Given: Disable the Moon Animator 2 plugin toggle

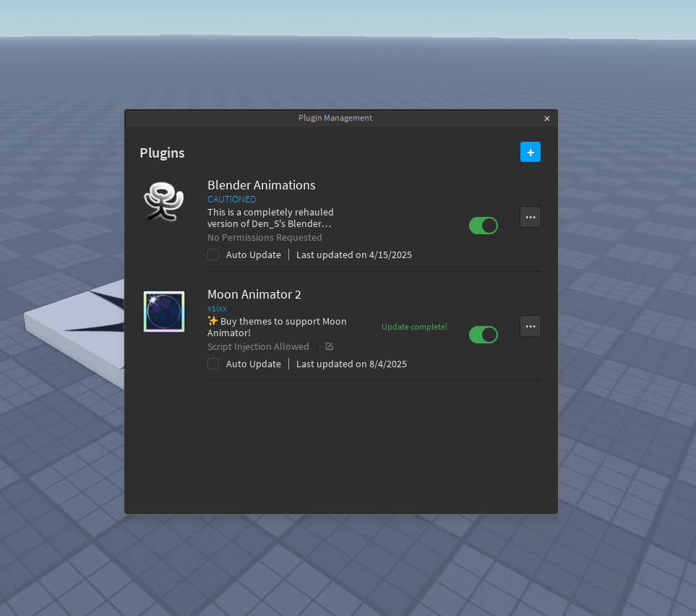Looking at the screenshot, I should point(483,335).
